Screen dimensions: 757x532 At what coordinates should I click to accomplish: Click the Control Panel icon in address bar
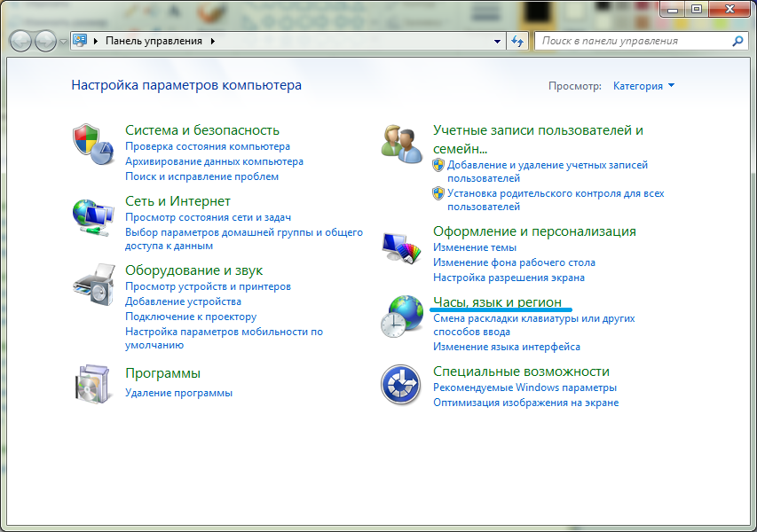pos(80,41)
